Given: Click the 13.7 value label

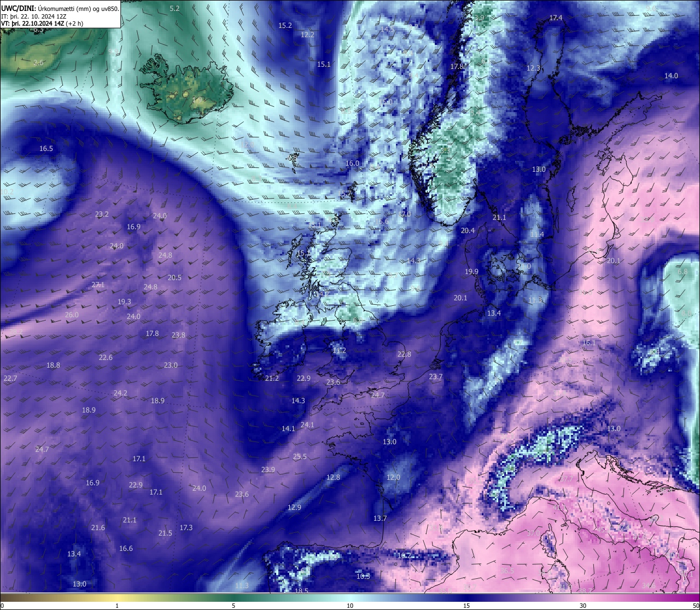Looking at the screenshot, I should pyautogui.click(x=380, y=518).
